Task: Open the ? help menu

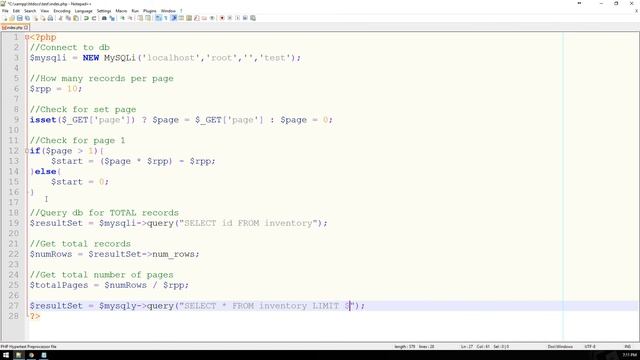Action: 181,11
